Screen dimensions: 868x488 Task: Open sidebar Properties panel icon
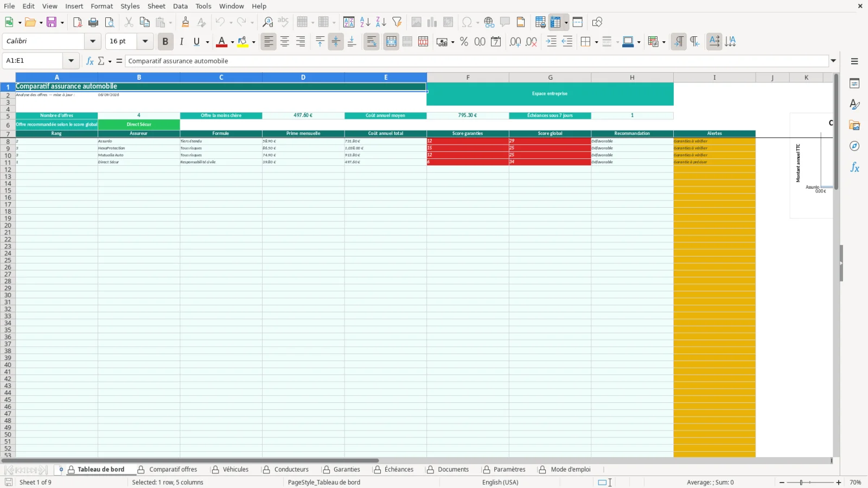tap(854, 84)
